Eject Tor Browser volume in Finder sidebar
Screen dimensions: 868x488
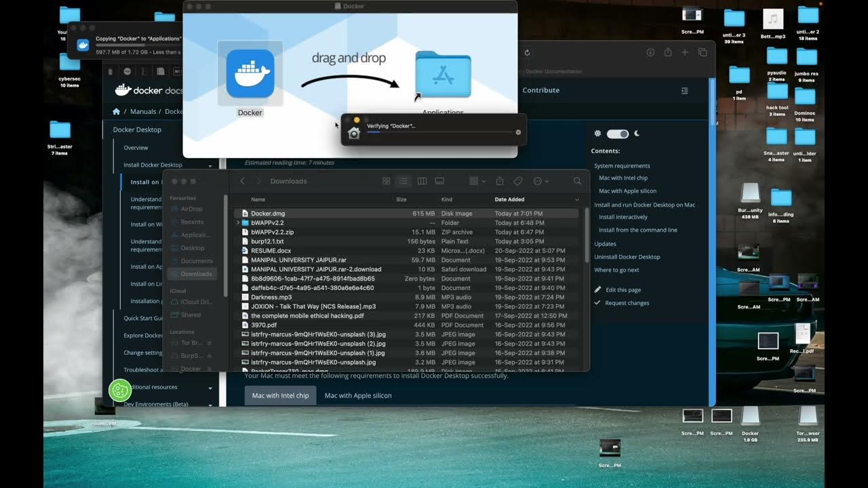(x=209, y=343)
